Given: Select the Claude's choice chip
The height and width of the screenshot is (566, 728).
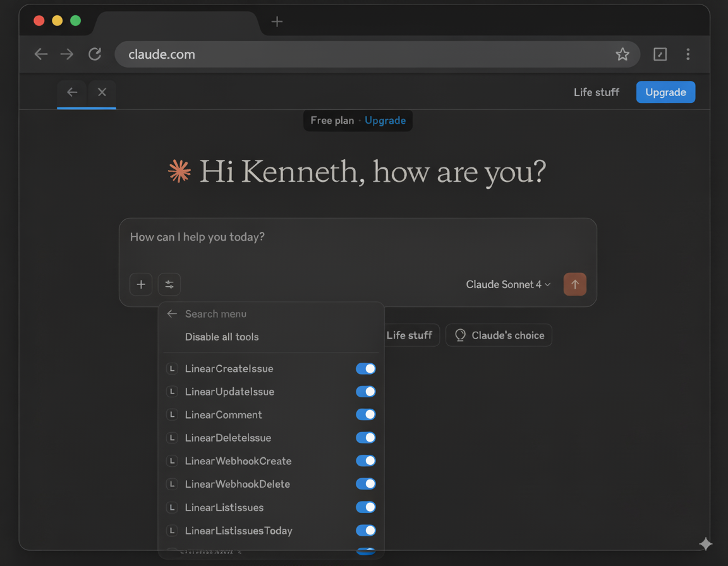Looking at the screenshot, I should click(499, 335).
